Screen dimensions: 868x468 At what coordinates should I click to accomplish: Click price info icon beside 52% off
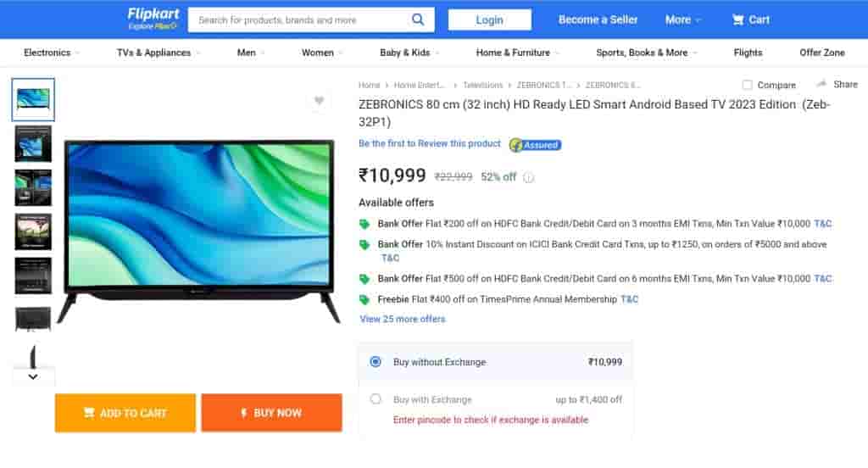pos(529,178)
